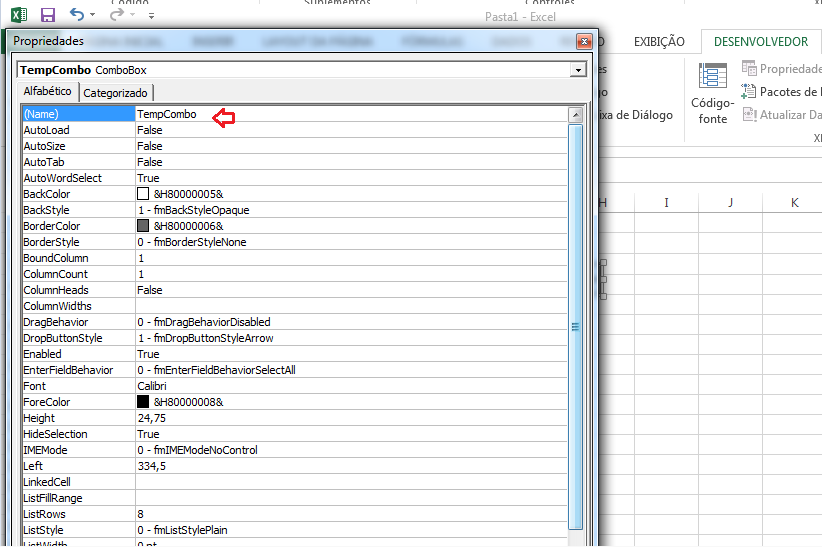Screen dimensions: 822x547
Task: Open the TempCombo object selector dropdown
Action: pos(577,71)
